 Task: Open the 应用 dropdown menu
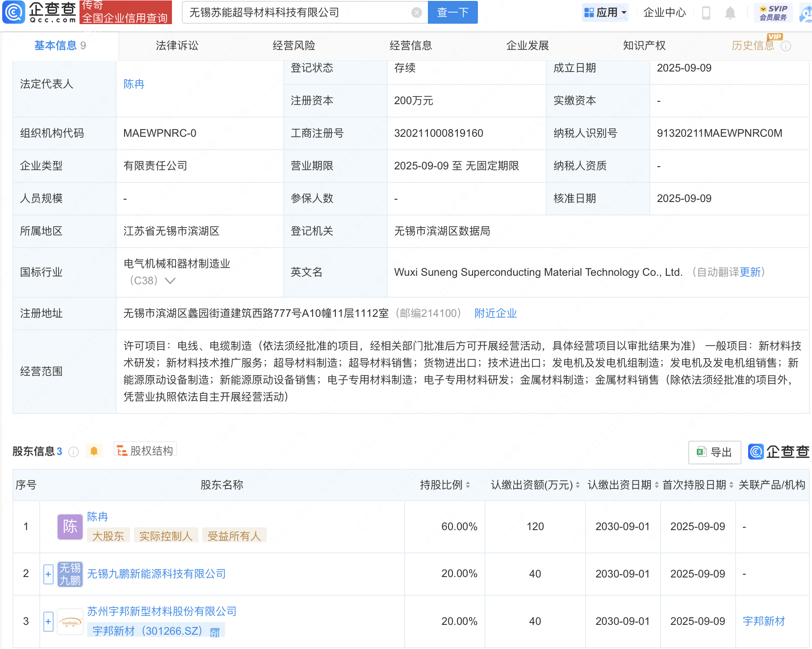tap(605, 13)
